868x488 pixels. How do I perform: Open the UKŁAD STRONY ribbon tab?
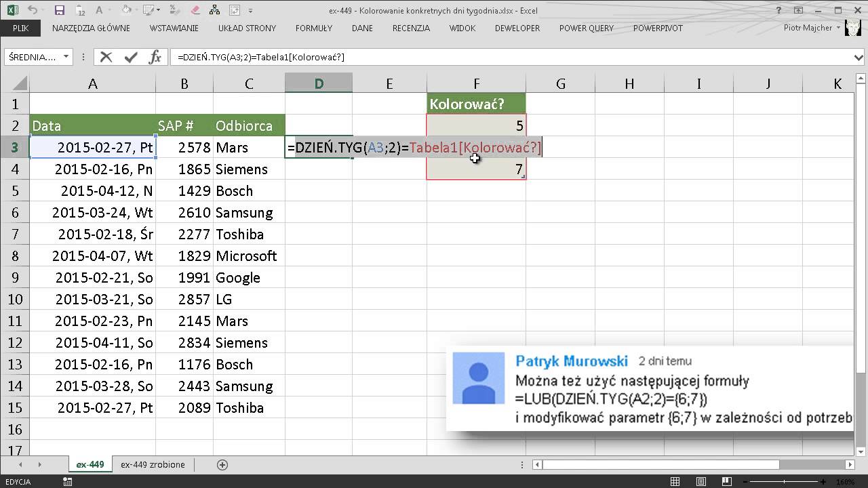click(247, 28)
